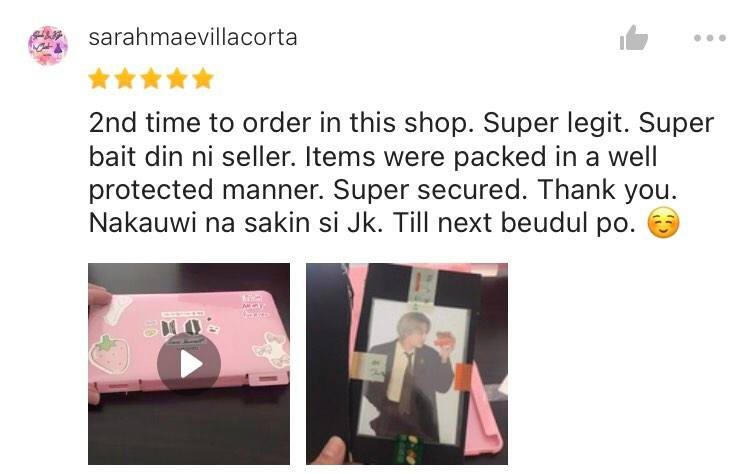Play the pink case review video
The width and height of the screenshot is (750, 474).
point(189,364)
